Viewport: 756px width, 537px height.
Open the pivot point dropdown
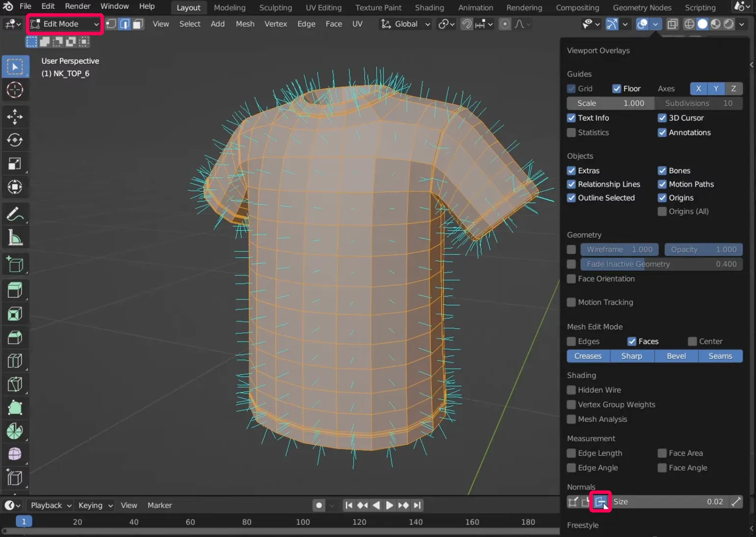pos(446,24)
